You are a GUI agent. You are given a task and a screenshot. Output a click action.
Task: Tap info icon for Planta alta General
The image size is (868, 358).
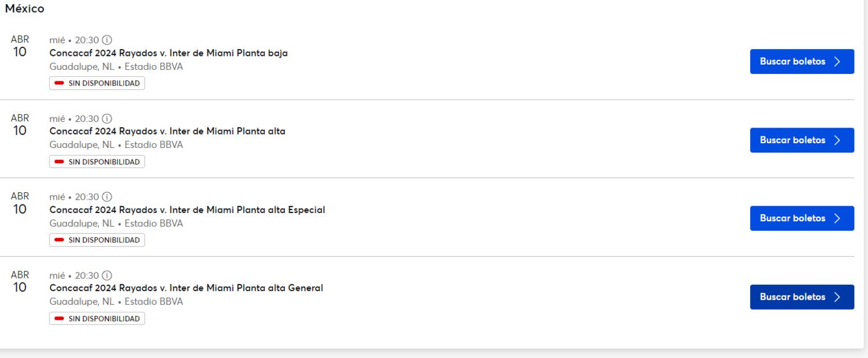(107, 276)
